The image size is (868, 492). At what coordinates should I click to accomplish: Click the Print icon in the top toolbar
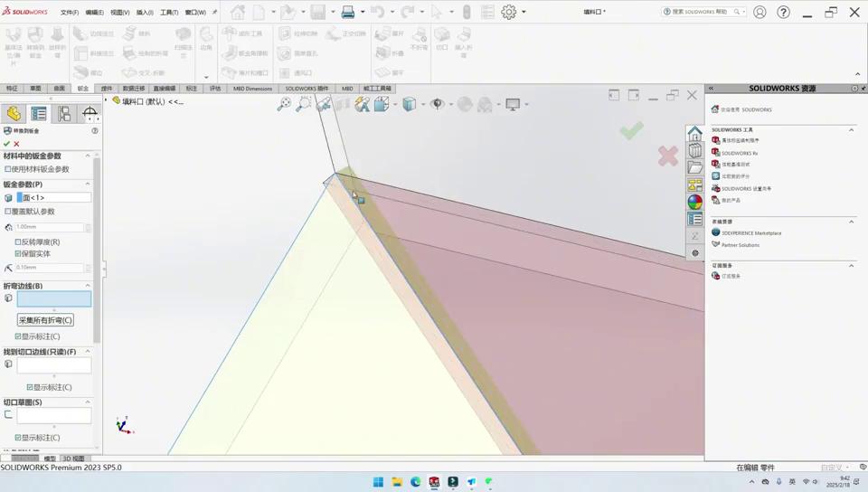[348, 13]
